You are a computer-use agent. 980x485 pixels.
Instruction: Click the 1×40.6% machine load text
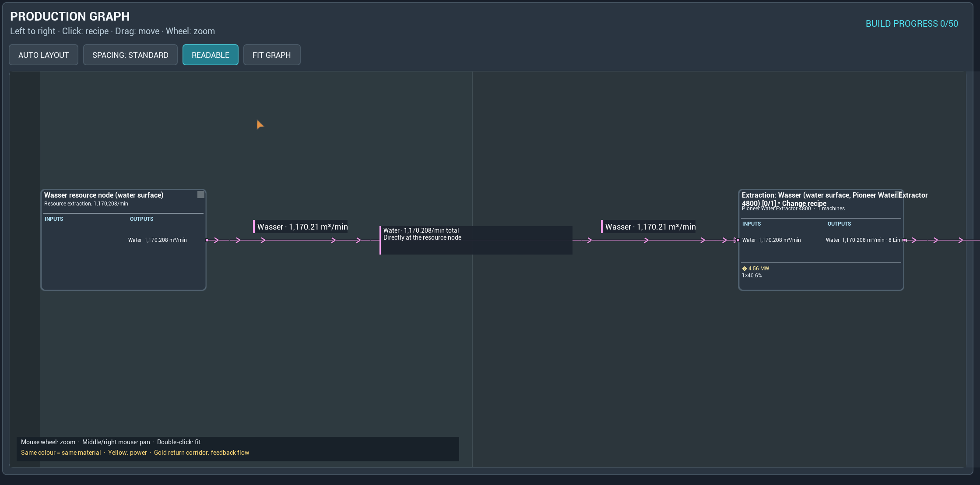click(752, 276)
